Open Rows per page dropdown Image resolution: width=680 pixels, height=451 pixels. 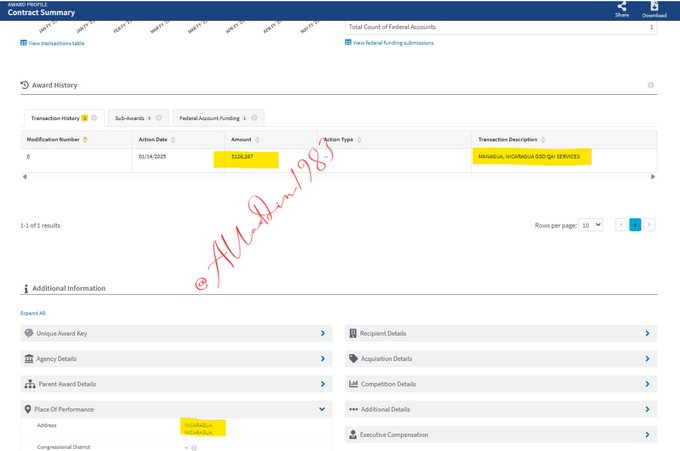(591, 225)
